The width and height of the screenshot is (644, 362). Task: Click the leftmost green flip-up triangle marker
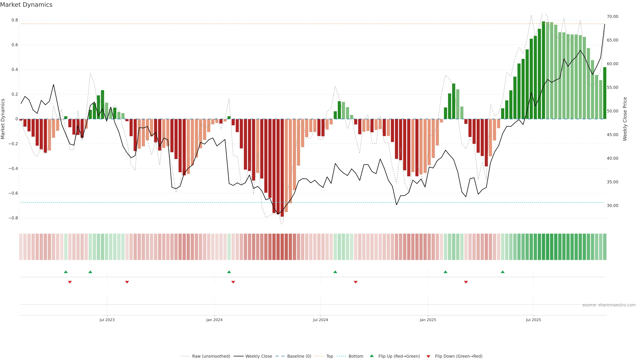pyautogui.click(x=66, y=272)
